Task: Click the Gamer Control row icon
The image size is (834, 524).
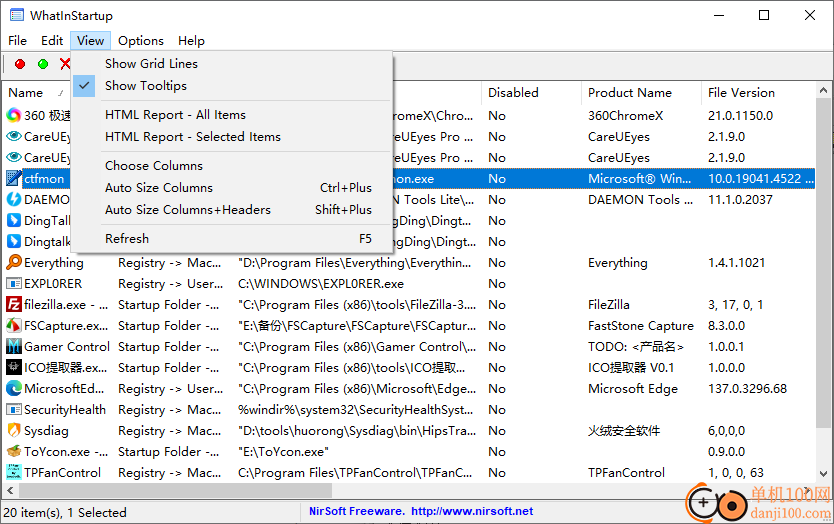Action: coord(14,346)
